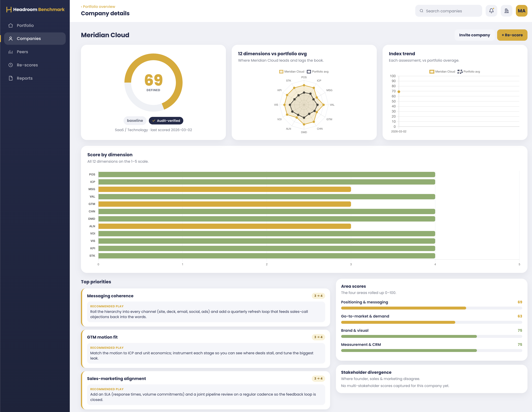Click the search magnifier icon
Viewport: 532px width, 412px height.
point(421,11)
